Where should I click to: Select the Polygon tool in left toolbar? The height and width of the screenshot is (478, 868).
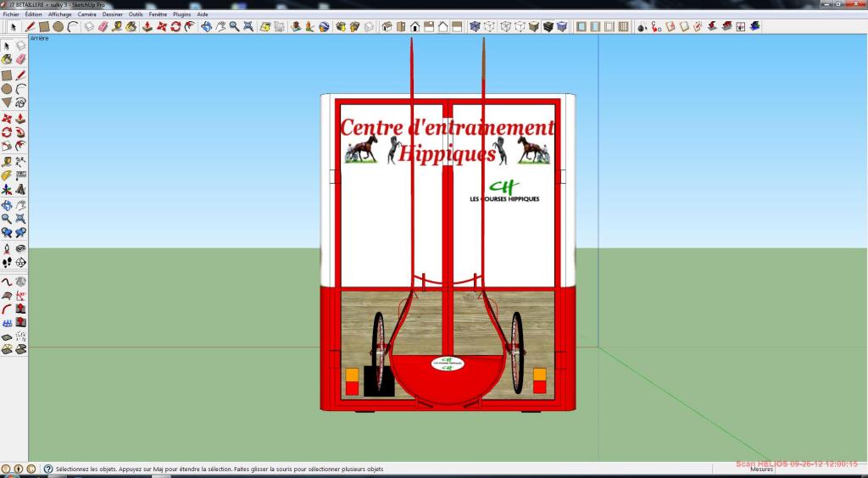[x=7, y=103]
